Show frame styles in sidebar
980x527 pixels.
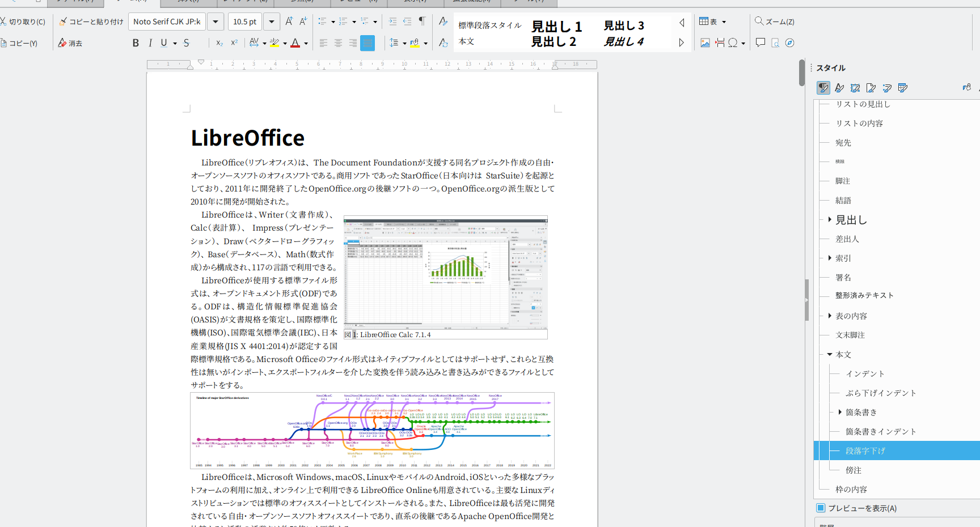pyautogui.click(x=855, y=88)
